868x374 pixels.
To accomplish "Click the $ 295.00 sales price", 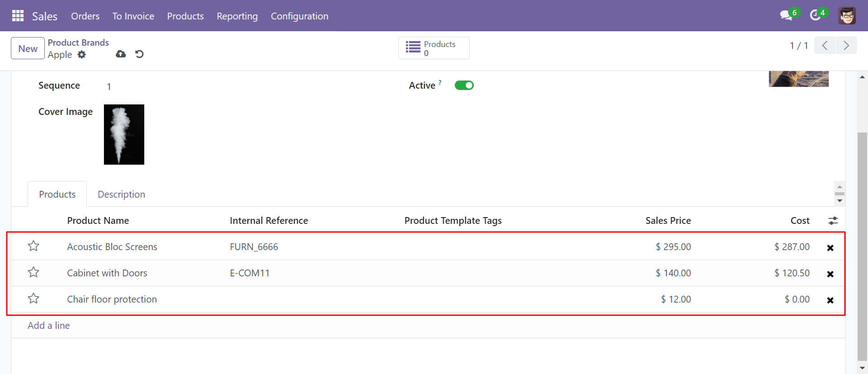I will tap(673, 247).
